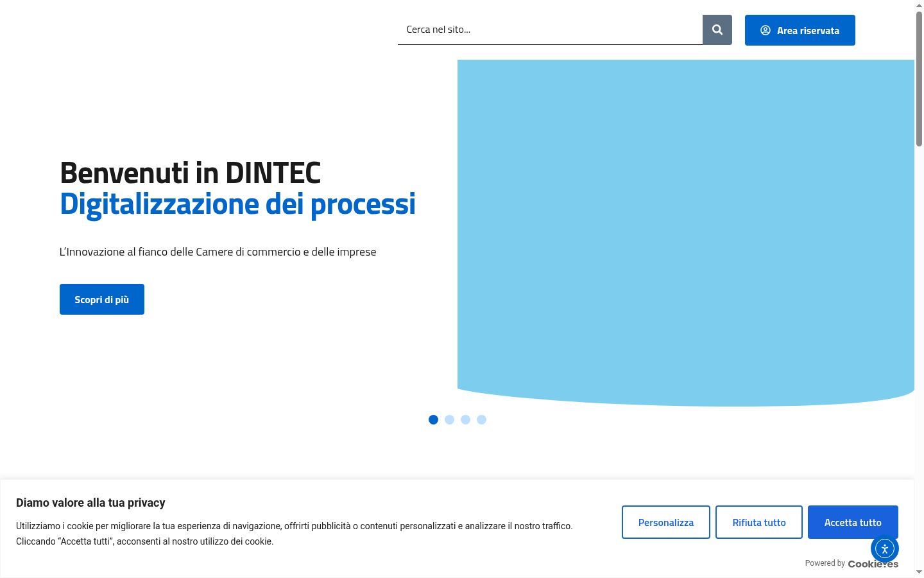This screenshot has height=578, width=924.
Task: Click the 'Benvenuti in DINTEC' heading
Action: coord(190,173)
